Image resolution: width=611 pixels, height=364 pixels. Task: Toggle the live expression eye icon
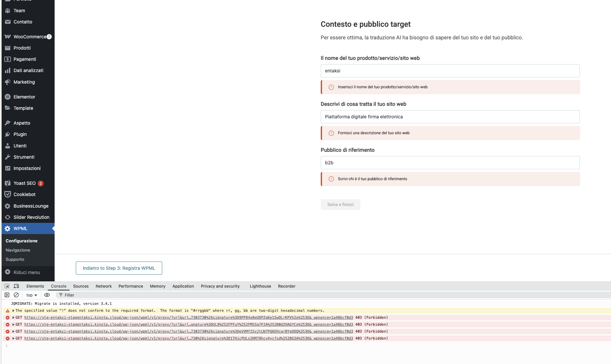coord(47,295)
